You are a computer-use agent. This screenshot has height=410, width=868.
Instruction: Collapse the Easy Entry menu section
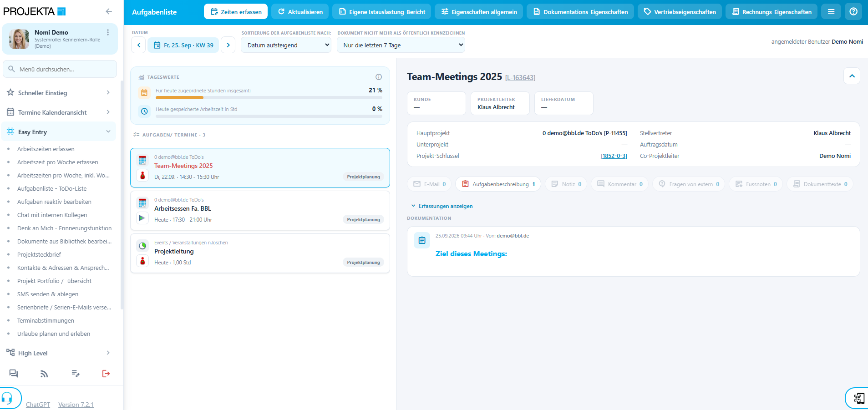pos(59,132)
